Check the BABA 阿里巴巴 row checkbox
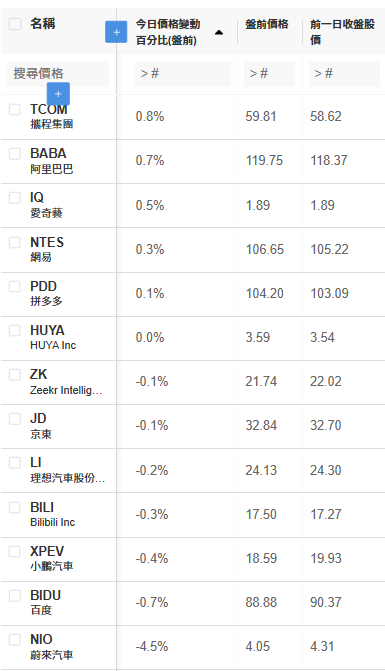 [15, 154]
